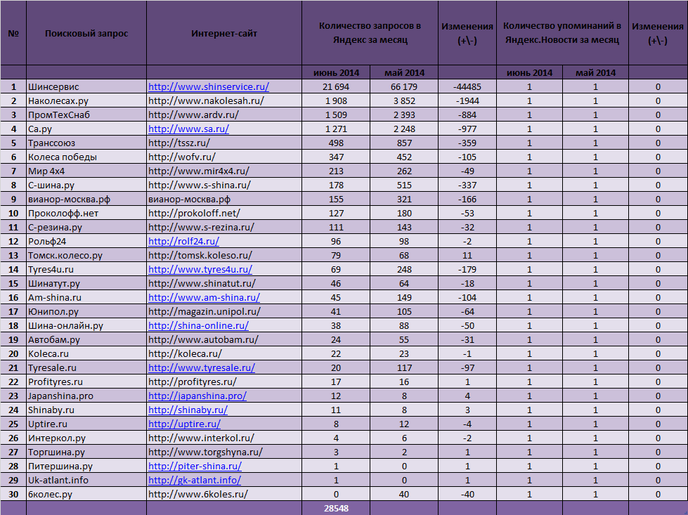Click the 'С-резина.ру' query cell

pos(86,227)
